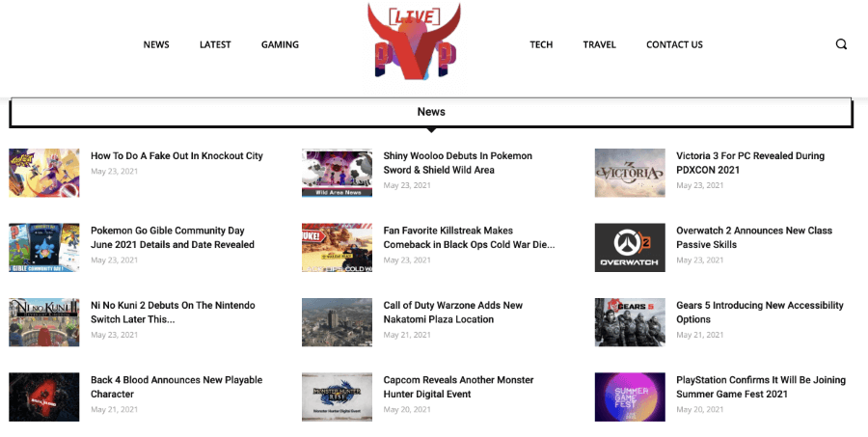The image size is (868, 437).
Task: Select the News section tab header
Action: (431, 112)
